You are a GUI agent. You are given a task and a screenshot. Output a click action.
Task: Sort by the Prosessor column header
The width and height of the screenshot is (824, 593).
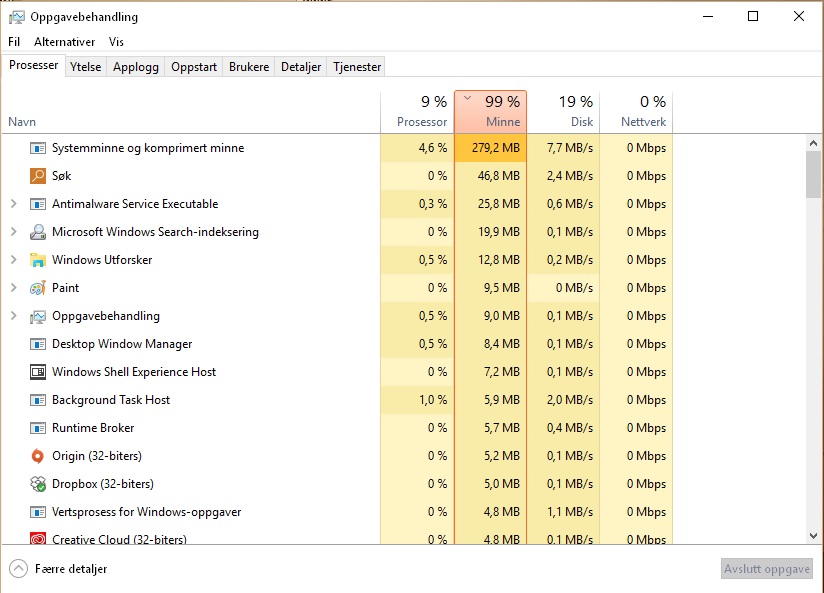[x=417, y=111]
